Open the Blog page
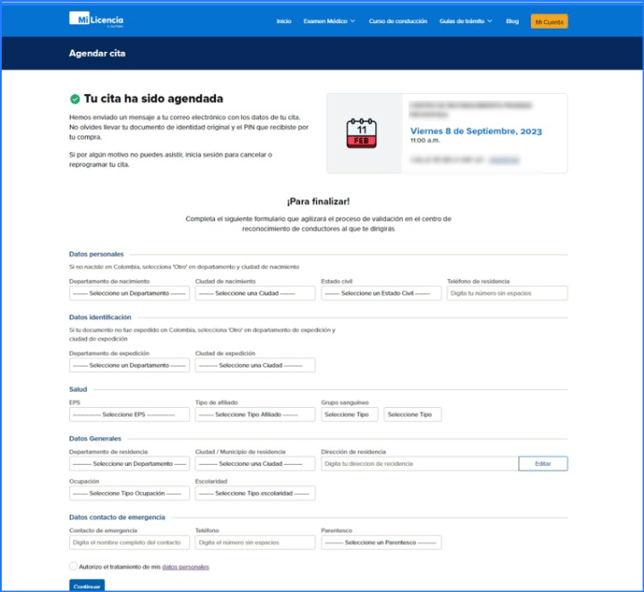644x592 pixels. [x=512, y=21]
